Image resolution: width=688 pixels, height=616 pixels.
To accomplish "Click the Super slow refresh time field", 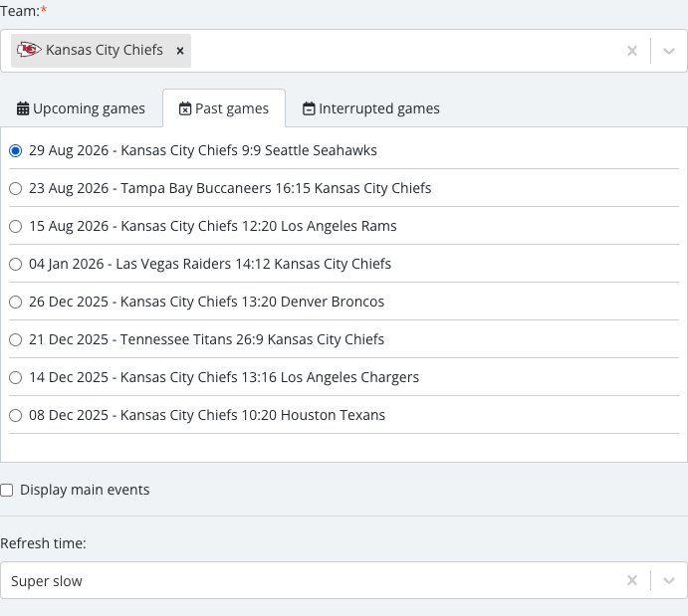I will [x=344, y=580].
